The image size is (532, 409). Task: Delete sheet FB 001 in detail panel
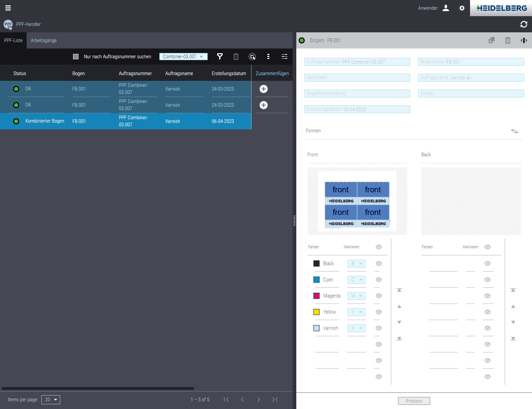(507, 40)
